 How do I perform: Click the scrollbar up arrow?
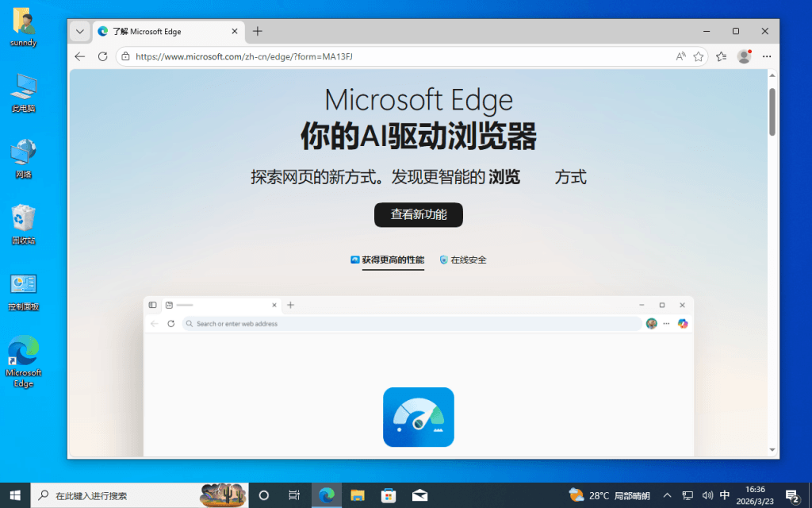tap(772, 75)
